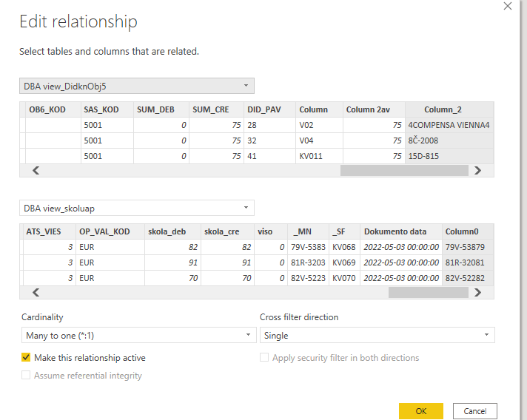Select the DID_PAV column header
Viewport: 527px width, 420px height.
pyautogui.click(x=270, y=109)
